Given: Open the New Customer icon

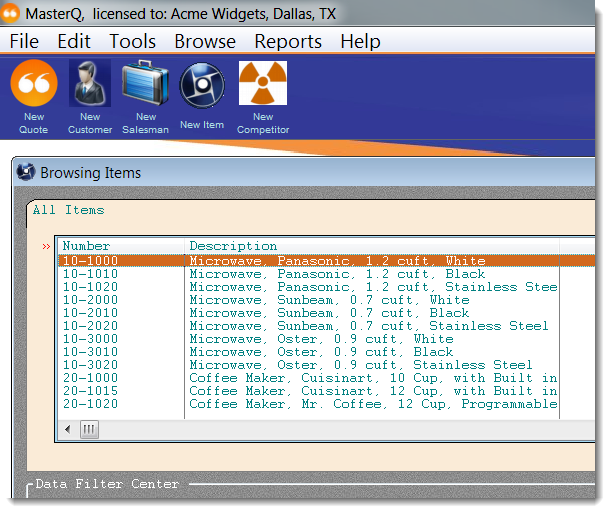Looking at the screenshot, I should [x=90, y=84].
